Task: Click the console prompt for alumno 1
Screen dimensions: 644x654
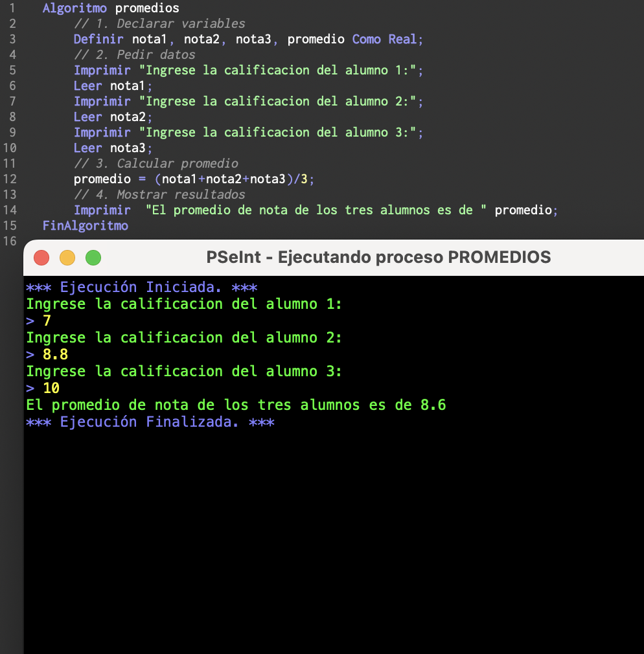Action: tap(184, 304)
